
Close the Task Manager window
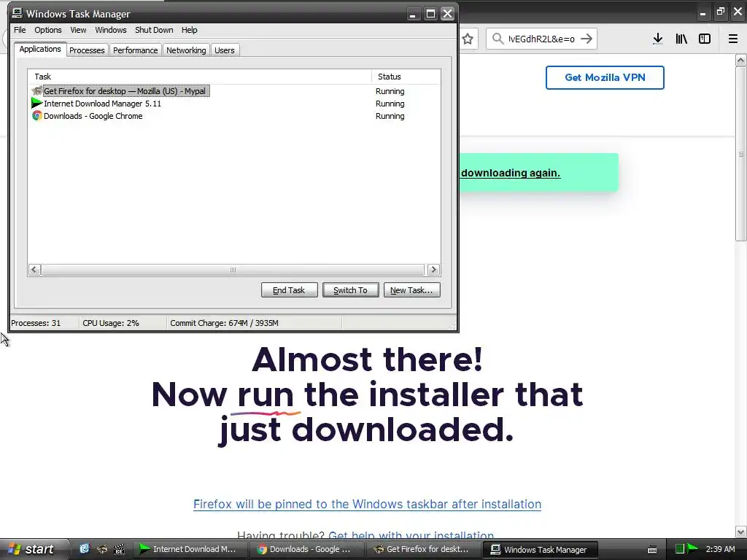click(448, 14)
